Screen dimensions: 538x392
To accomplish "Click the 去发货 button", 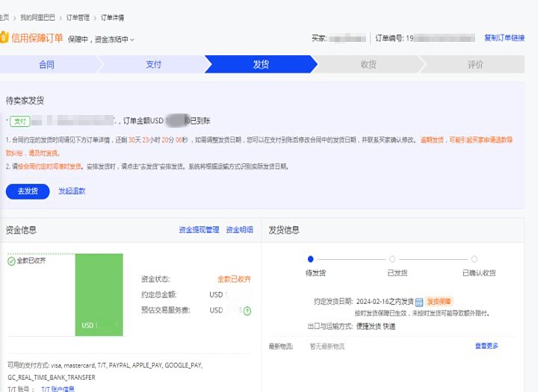I will tap(28, 191).
